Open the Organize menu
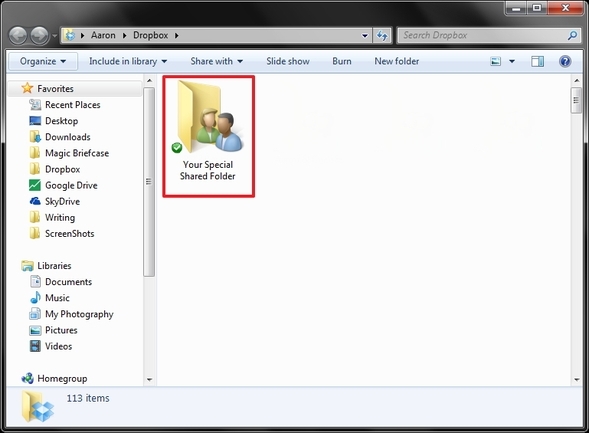This screenshot has height=433, width=589. pos(43,61)
